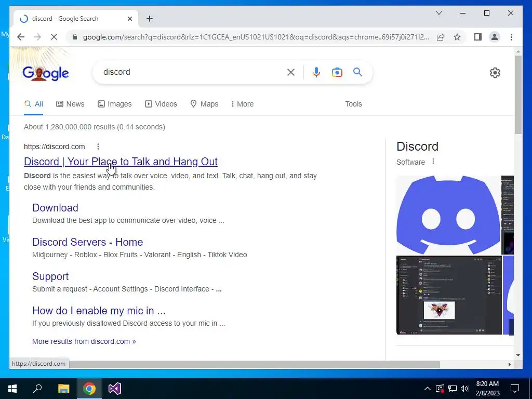Click the magnifier search button

pos(357,72)
